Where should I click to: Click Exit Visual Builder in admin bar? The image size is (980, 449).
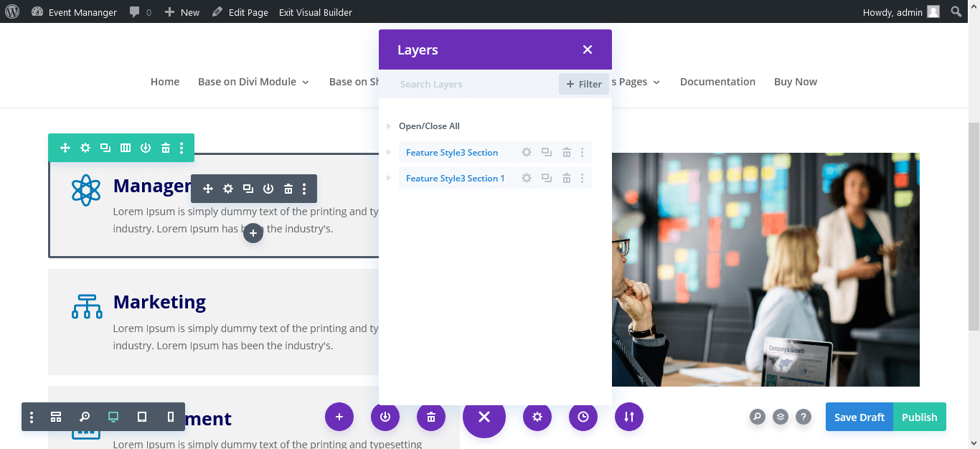pos(316,12)
